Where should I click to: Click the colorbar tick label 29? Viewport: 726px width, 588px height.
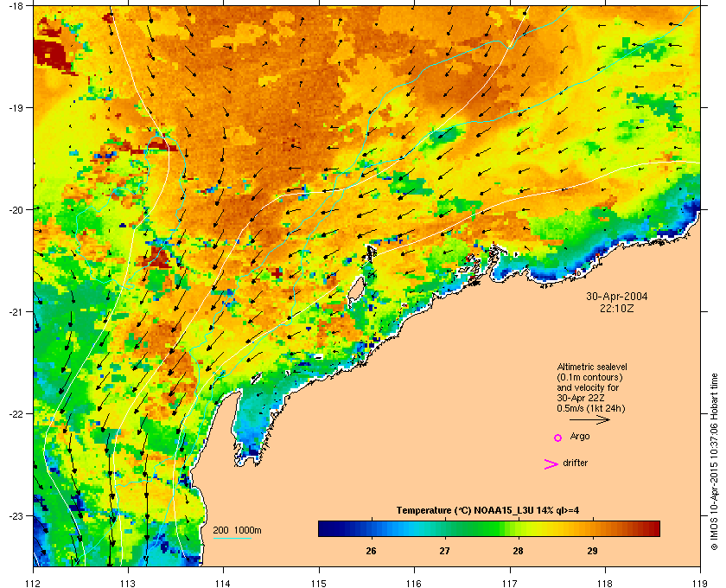[x=592, y=551]
